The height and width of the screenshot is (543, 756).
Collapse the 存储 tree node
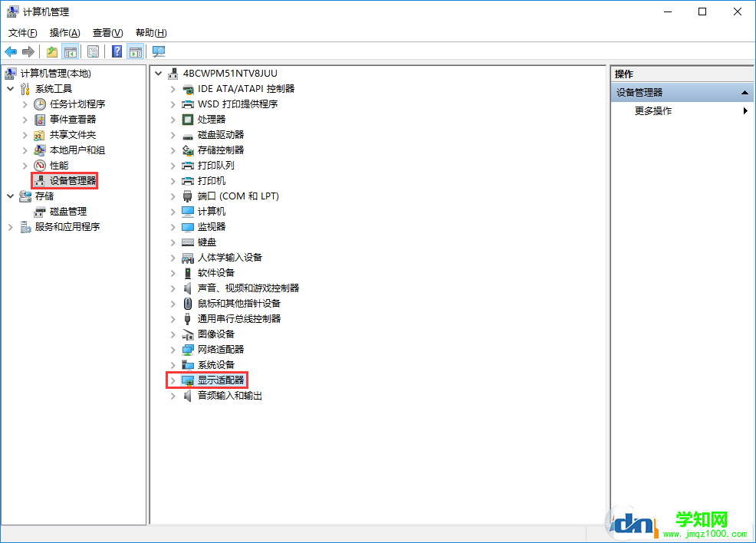click(11, 196)
